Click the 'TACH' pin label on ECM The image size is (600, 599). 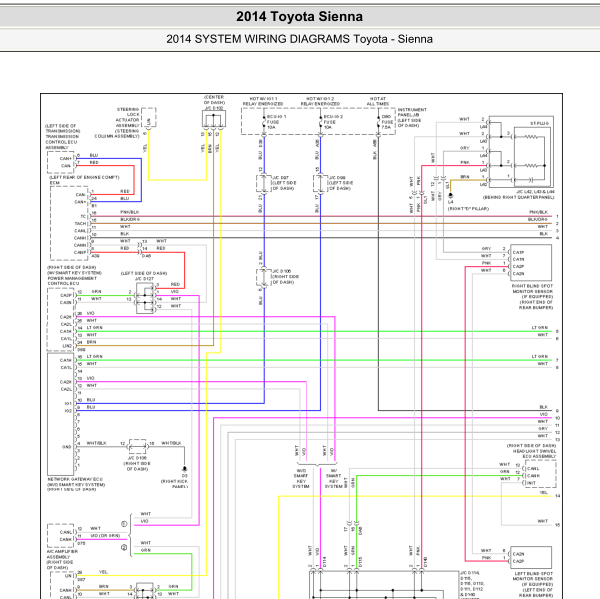point(80,224)
